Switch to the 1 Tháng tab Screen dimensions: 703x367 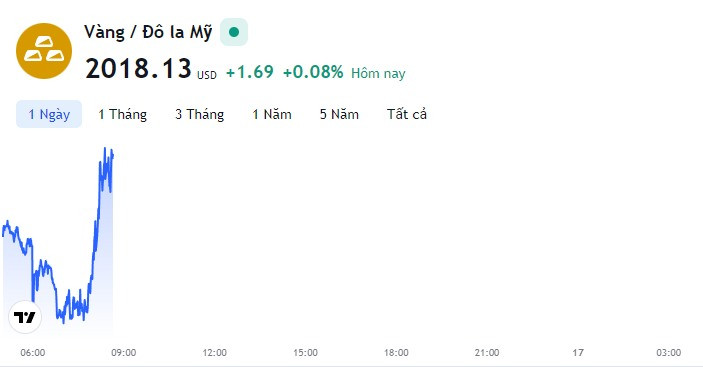(122, 114)
